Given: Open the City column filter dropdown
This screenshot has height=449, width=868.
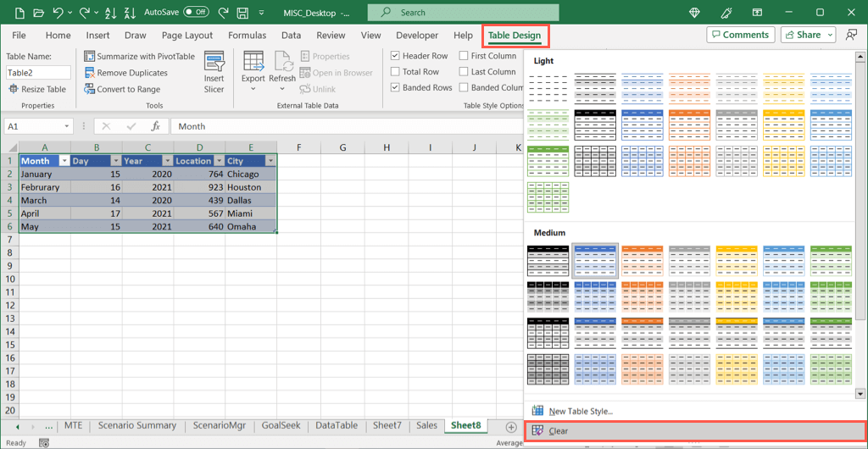Looking at the screenshot, I should [x=270, y=161].
